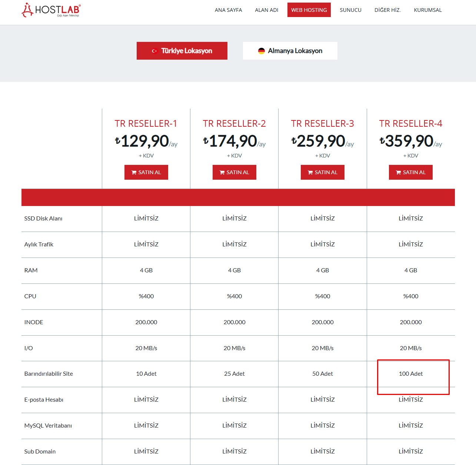Click the + KDV note under 359,90
This screenshot has width=476, height=465.
pos(411,156)
